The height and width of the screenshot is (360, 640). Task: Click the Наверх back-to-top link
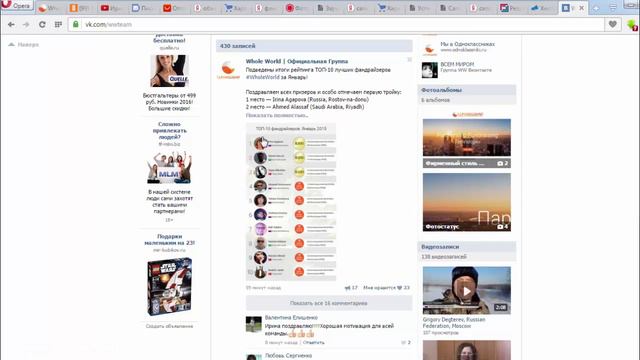point(24,44)
